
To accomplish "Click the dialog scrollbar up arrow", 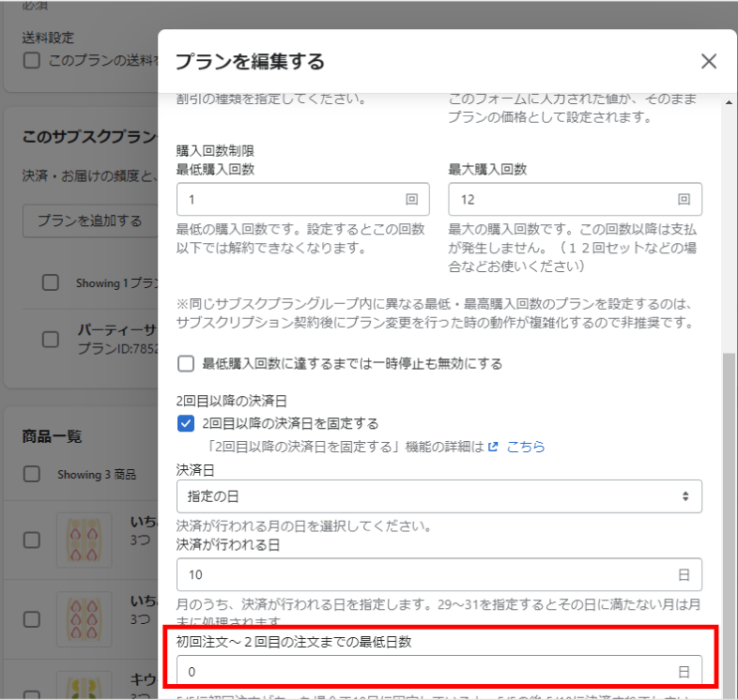I will click(x=729, y=102).
